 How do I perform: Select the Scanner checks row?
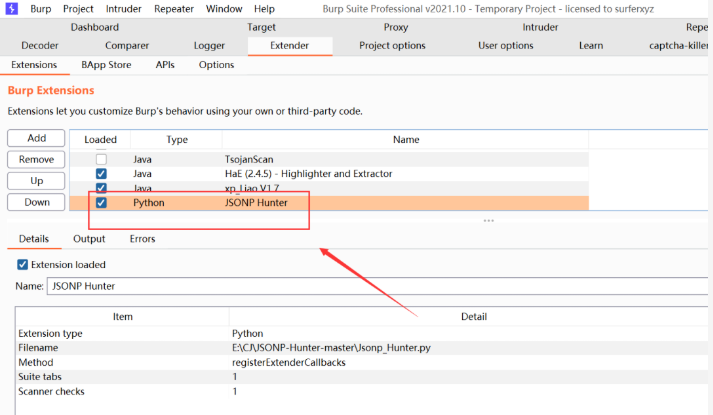tap(362, 391)
